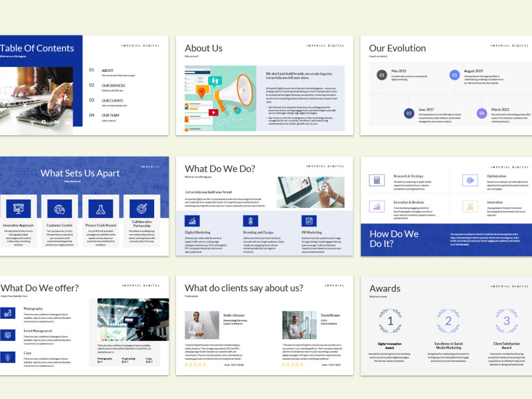Viewport: 532px width, 399px height.
Task: Click the Collaborative Partnership target icon
Action: (x=142, y=209)
